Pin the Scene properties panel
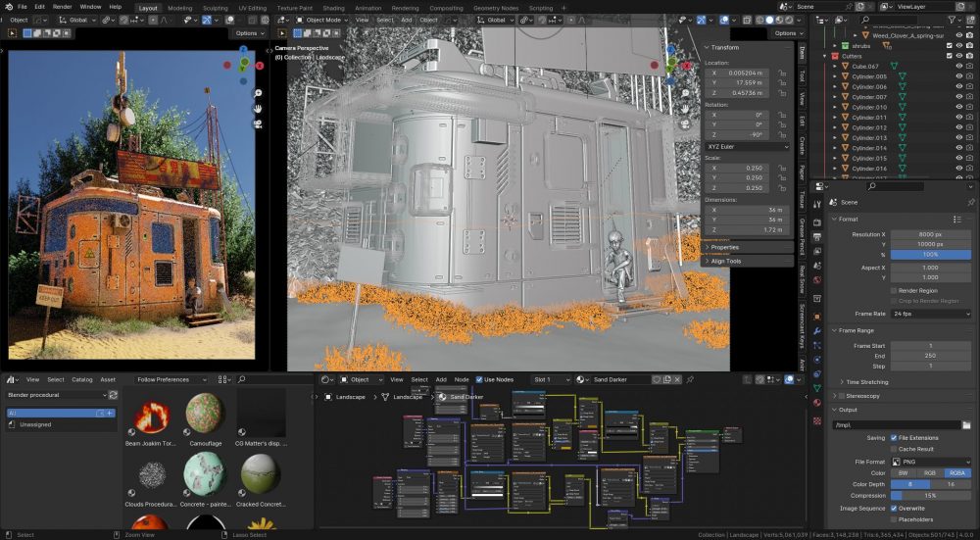Viewport: 980px width, 540px height. (x=970, y=203)
